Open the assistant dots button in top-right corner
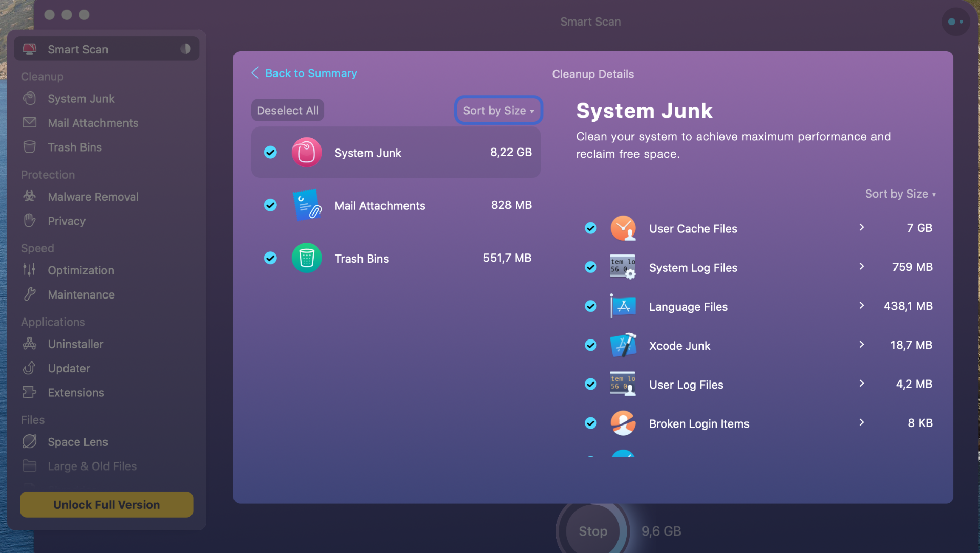The image size is (980, 553). (955, 22)
